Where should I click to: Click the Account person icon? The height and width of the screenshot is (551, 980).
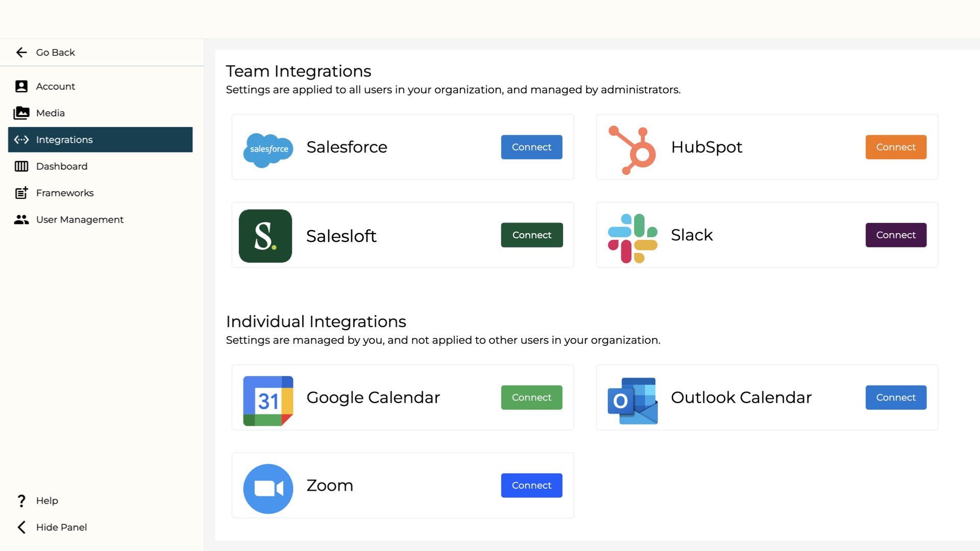click(21, 86)
